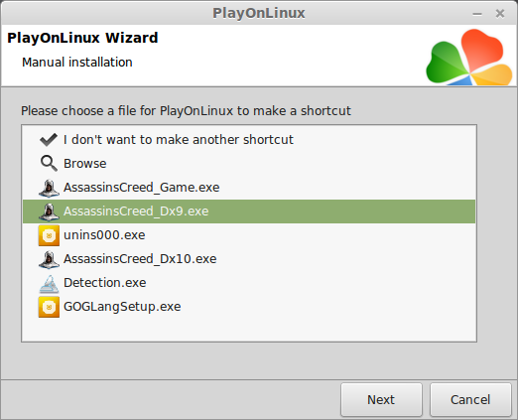This screenshot has height=420, width=518.
Task: Select the highlighted AssassinsCreed_Dx9.exe entry
Action: pyautogui.click(x=249, y=211)
